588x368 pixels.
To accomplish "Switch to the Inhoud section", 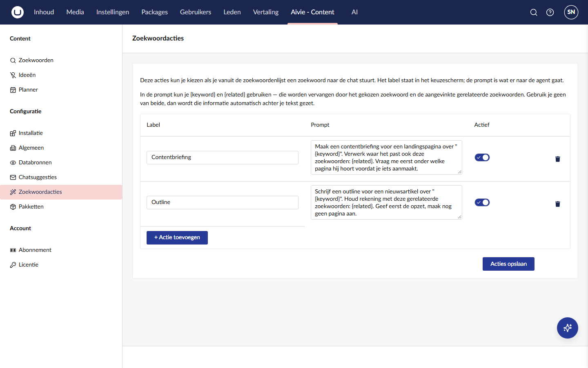I will (x=44, y=12).
